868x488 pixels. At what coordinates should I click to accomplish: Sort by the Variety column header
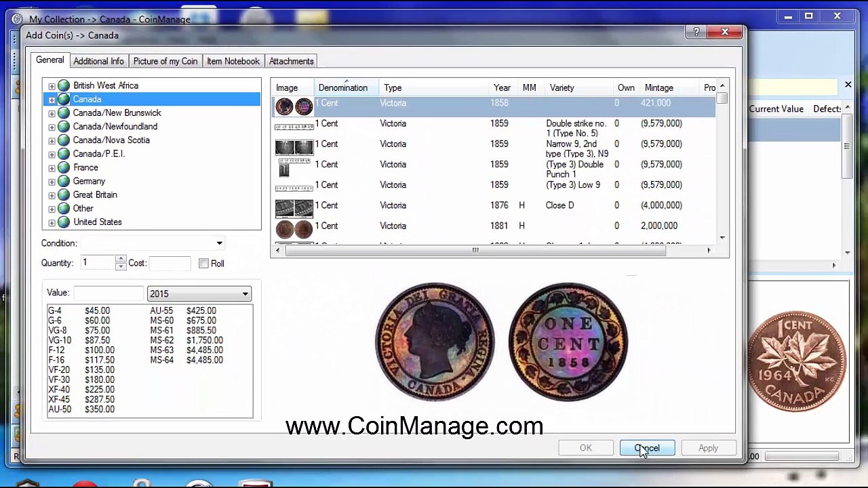pos(578,87)
